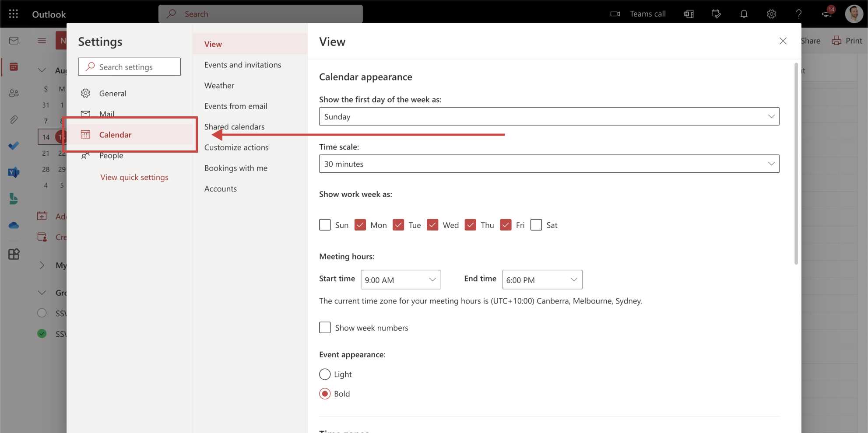Select Light event appearance
The image size is (868, 433).
(325, 374)
